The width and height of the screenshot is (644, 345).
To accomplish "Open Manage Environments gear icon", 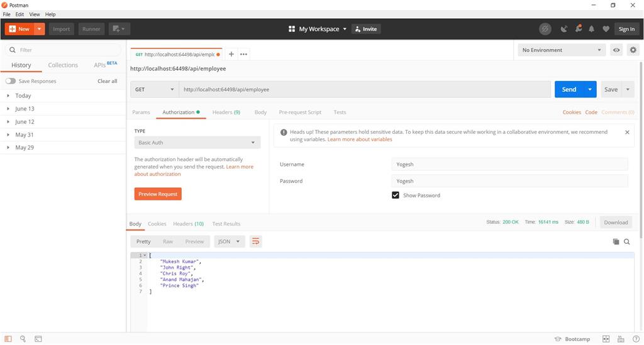I will (633, 50).
